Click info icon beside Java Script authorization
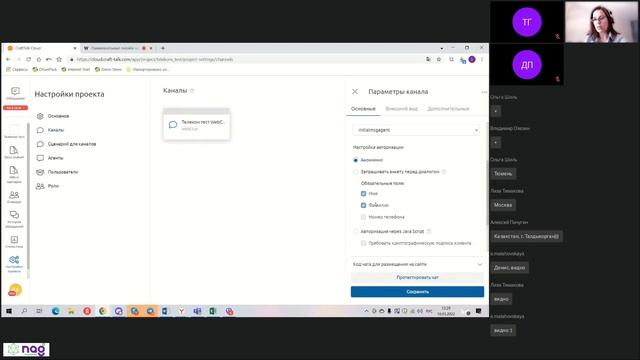The image size is (640, 360). pos(429,231)
